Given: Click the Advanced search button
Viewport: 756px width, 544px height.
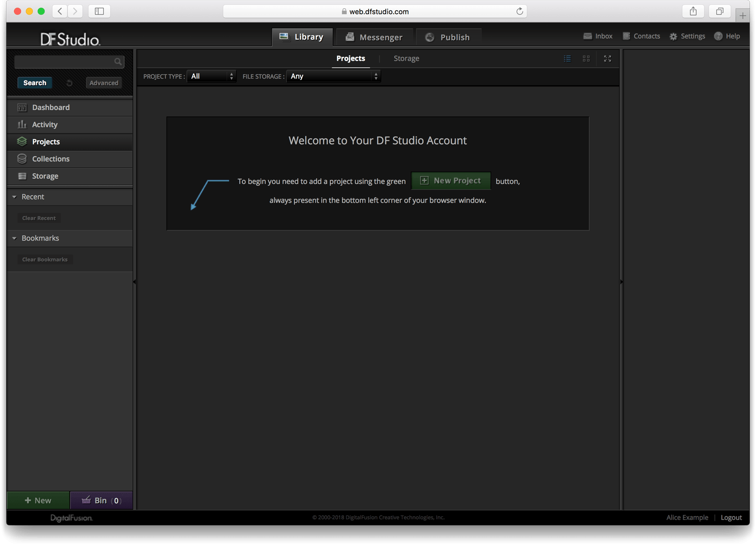Looking at the screenshot, I should pyautogui.click(x=104, y=83).
